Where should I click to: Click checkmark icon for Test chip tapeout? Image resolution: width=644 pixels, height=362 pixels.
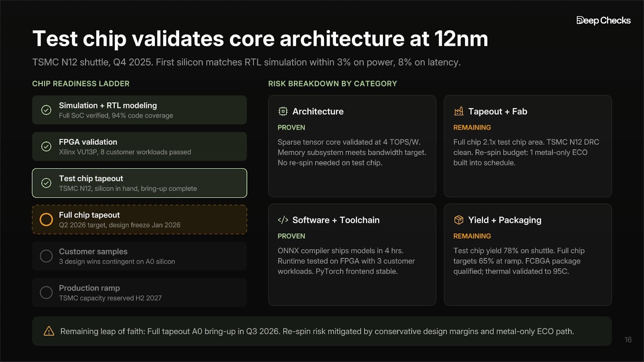click(46, 183)
